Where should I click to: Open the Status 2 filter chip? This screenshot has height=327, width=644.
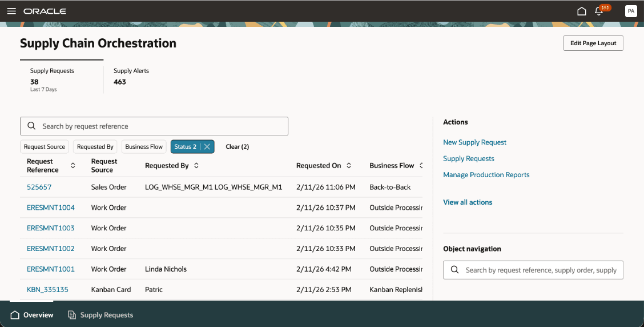pyautogui.click(x=185, y=146)
